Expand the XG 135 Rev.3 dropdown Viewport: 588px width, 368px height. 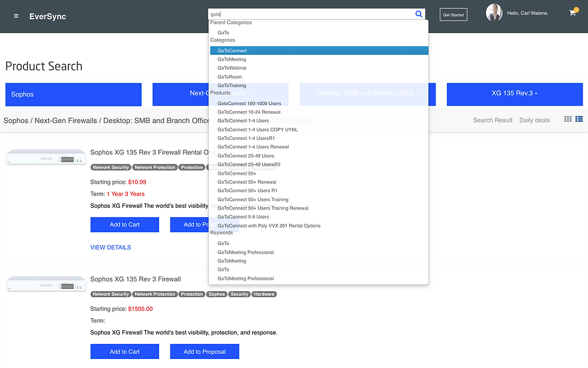515,94
